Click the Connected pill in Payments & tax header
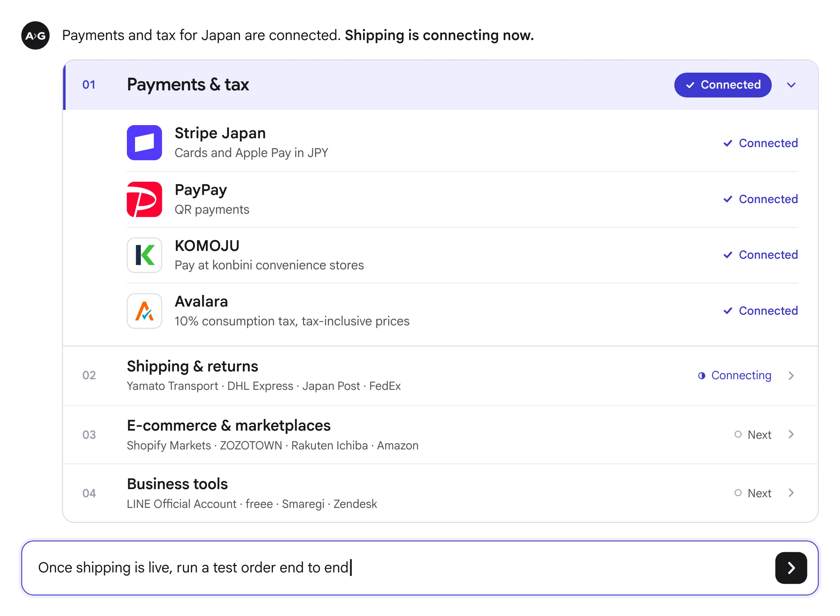This screenshot has width=840, height=616. (723, 85)
